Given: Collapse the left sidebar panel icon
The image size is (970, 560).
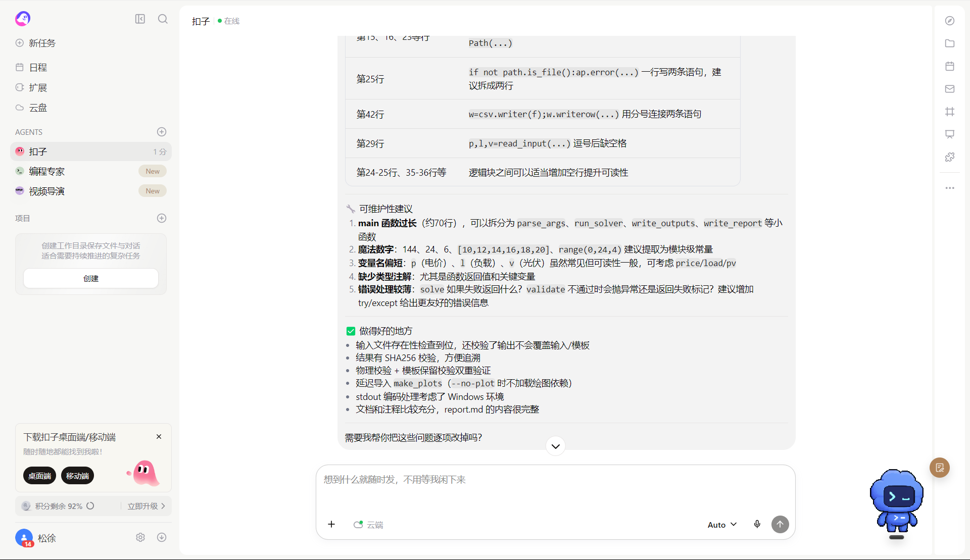Looking at the screenshot, I should point(140,19).
